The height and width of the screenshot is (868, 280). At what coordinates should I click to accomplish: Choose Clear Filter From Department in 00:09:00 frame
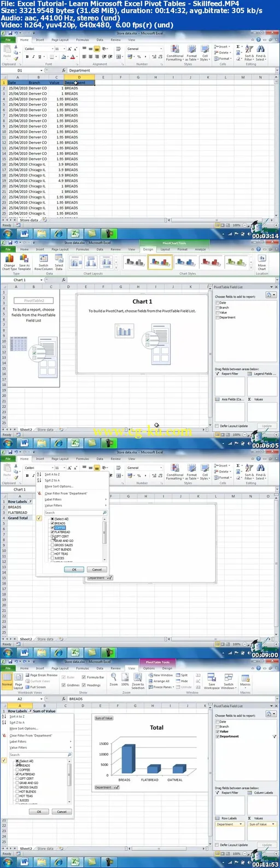pyautogui.click(x=66, y=493)
